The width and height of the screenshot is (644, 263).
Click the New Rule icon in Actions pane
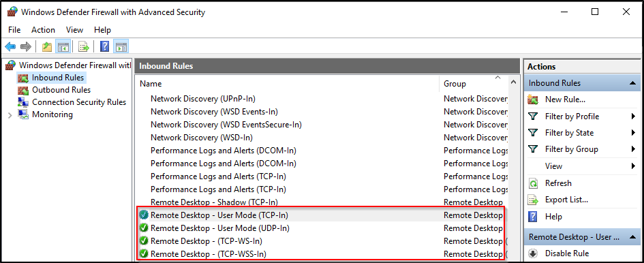pos(533,99)
